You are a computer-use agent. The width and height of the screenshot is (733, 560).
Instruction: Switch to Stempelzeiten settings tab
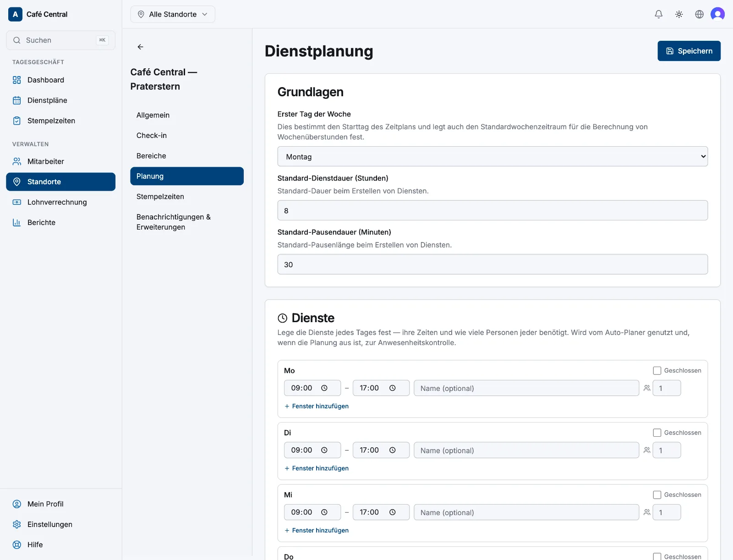(187, 197)
